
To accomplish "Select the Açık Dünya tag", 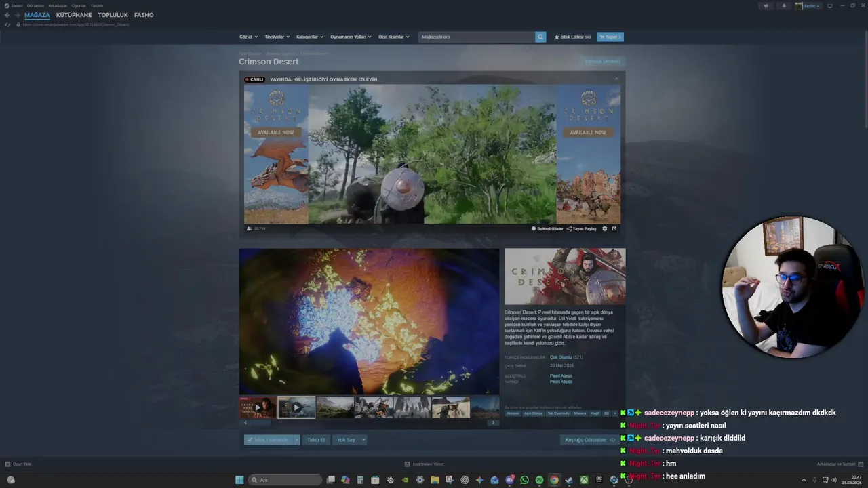I will pyautogui.click(x=534, y=413).
